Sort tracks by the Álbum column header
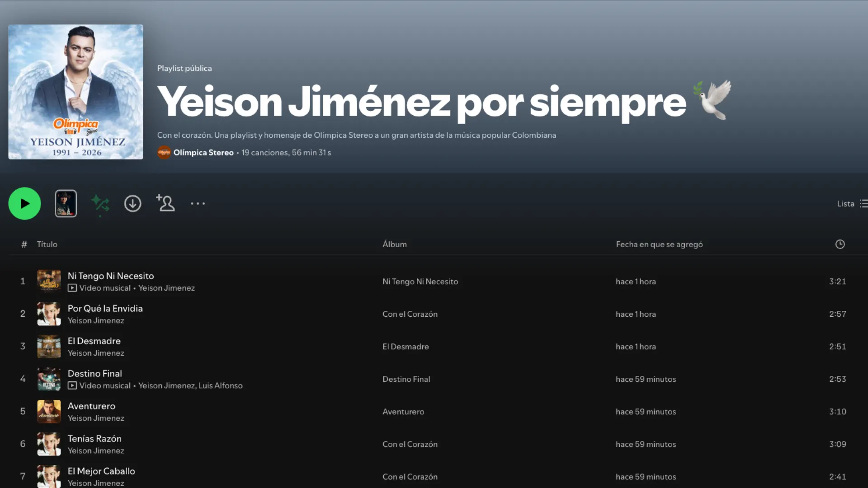Screen dimensions: 868x488 tap(394, 244)
